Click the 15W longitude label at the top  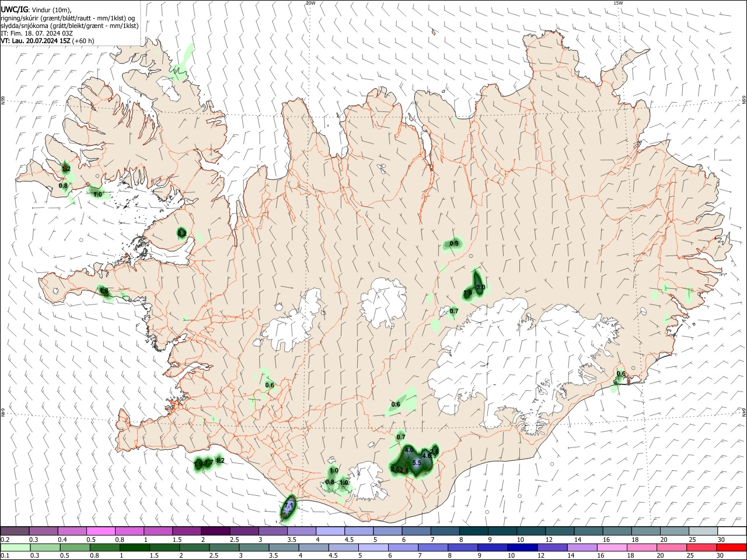click(618, 3)
